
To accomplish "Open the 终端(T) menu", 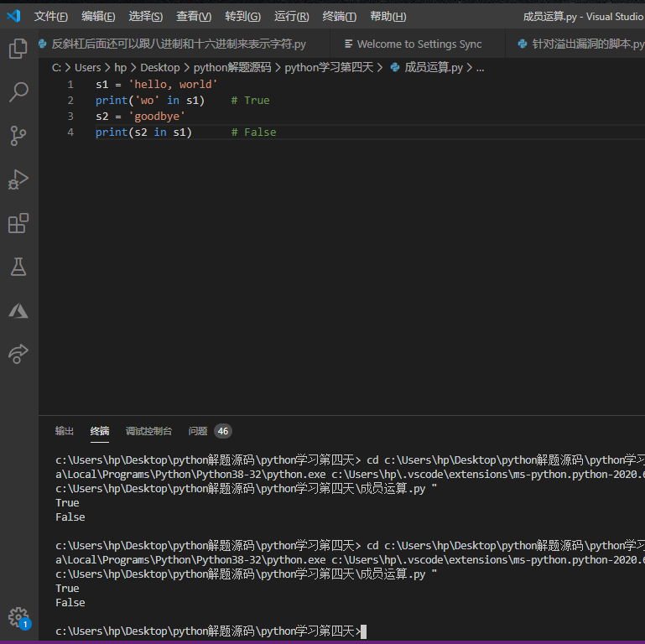I will coord(339,17).
